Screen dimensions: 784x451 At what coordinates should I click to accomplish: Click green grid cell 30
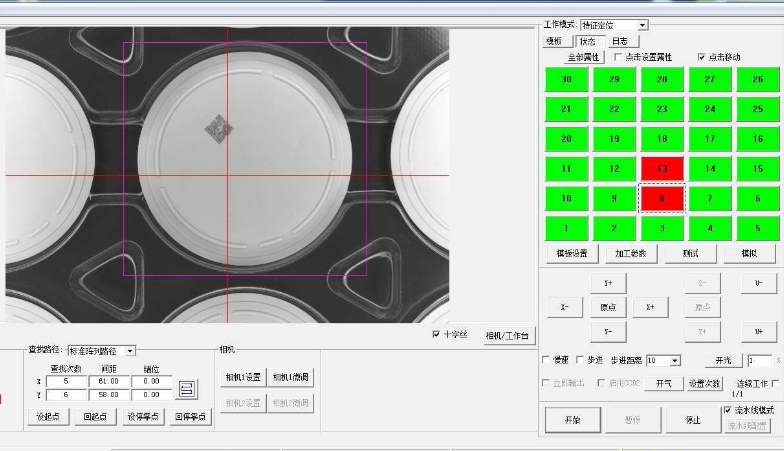566,79
